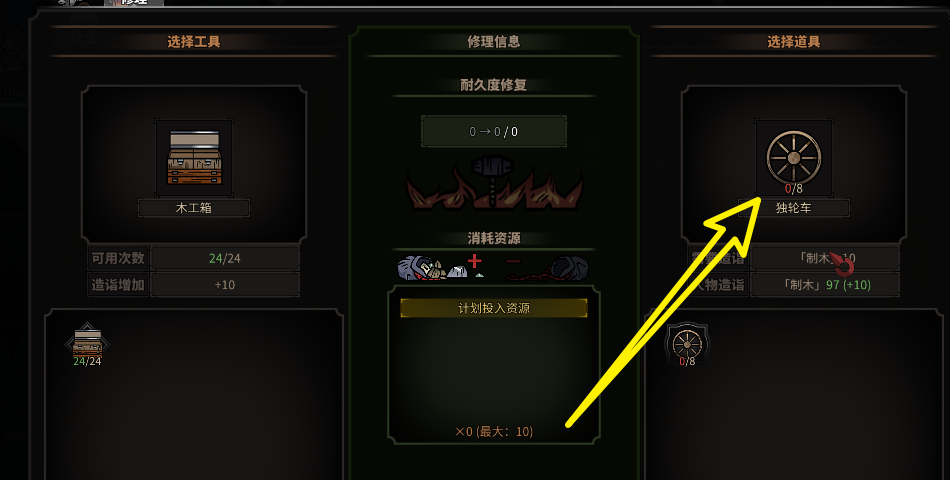
Task: Click the ×0 (最大: 10) amount text
Action: [494, 432]
